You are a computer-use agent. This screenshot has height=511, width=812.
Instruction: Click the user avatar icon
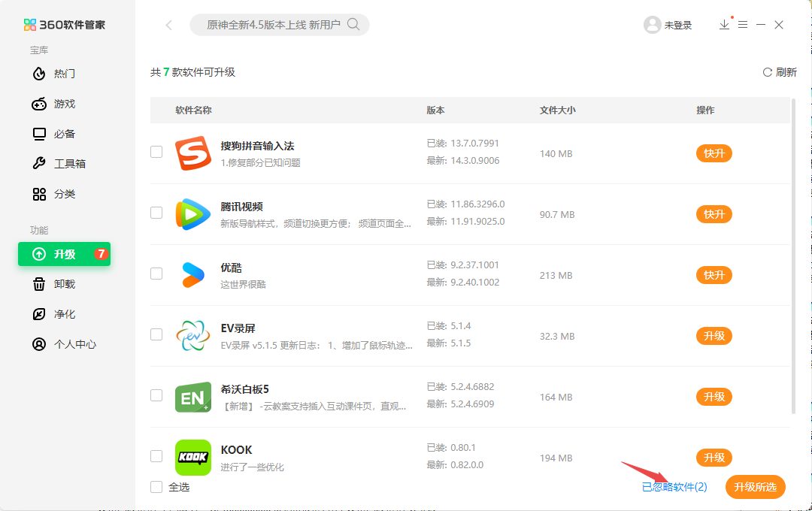coord(653,25)
